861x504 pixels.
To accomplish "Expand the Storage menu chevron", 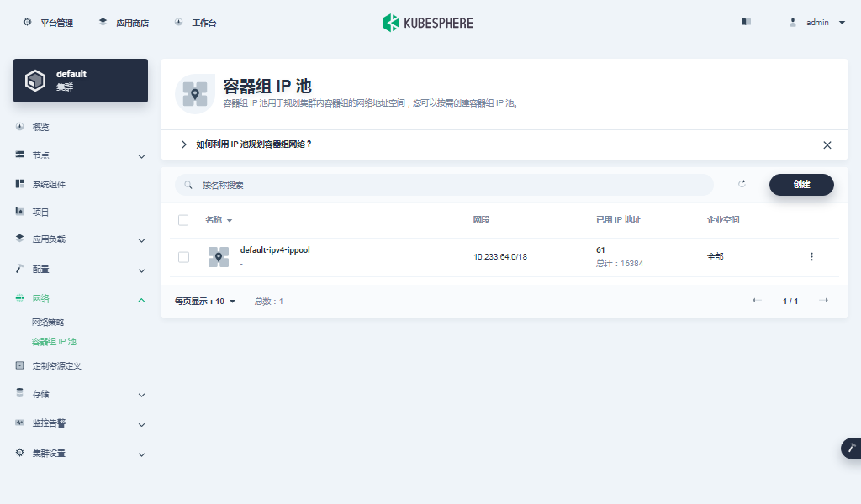I will (141, 396).
